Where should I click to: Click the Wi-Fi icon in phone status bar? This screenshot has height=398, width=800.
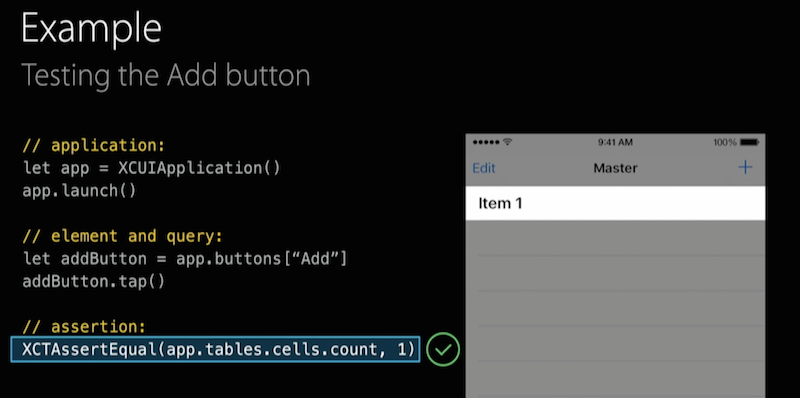click(507, 142)
